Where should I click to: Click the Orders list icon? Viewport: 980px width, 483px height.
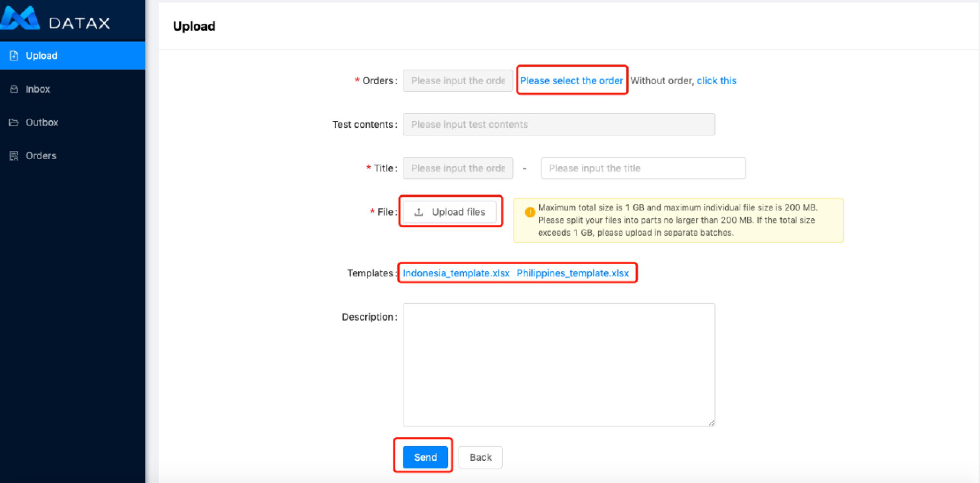pos(14,156)
